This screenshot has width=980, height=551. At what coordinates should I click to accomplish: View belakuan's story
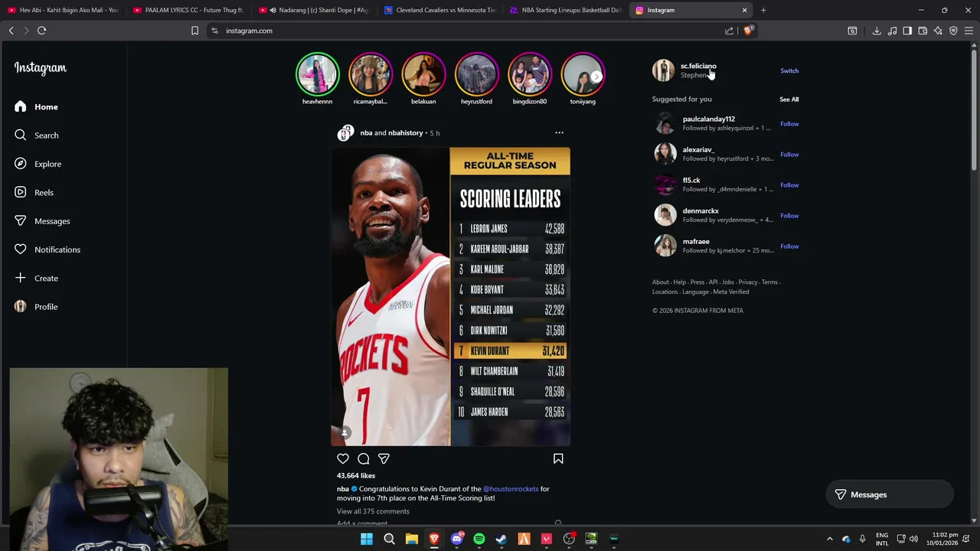click(423, 74)
